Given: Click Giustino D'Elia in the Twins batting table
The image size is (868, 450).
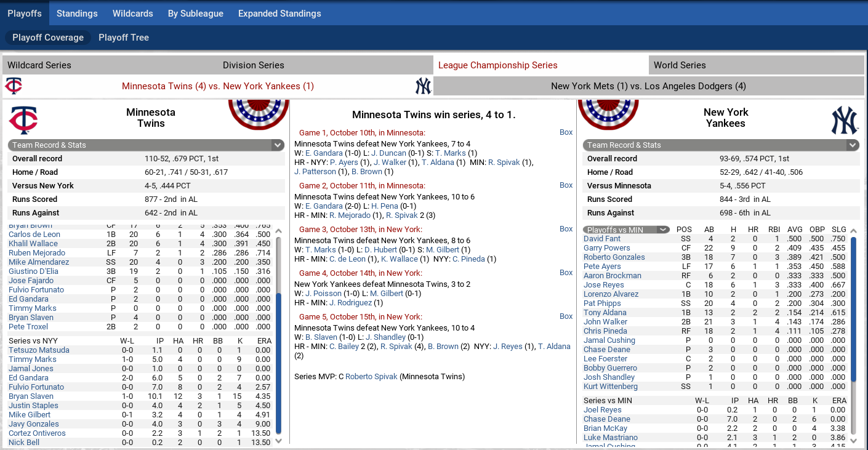Looking at the screenshot, I should pyautogui.click(x=33, y=271).
